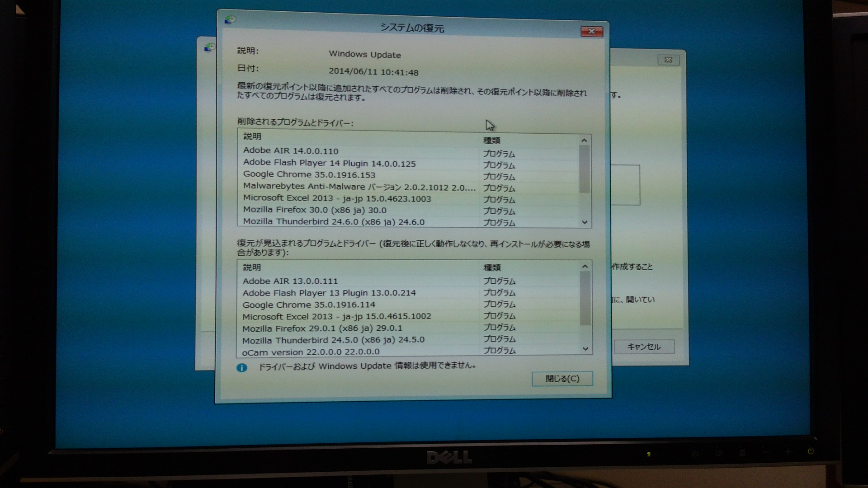Image resolution: width=868 pixels, height=488 pixels.
Task: Select Mozilla Firefox 29.0.1 row
Action: pos(408,328)
